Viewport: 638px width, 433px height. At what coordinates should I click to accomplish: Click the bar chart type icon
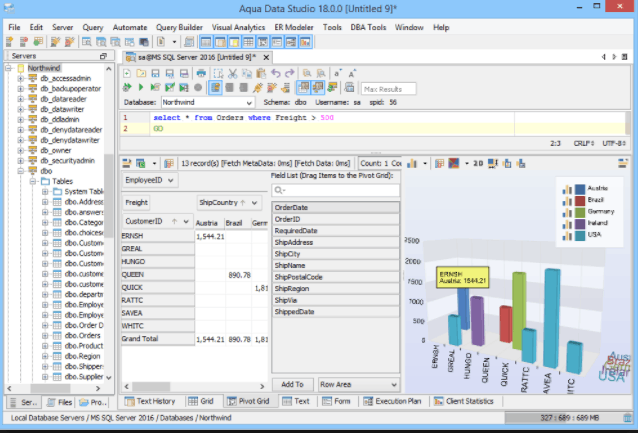pyautogui.click(x=412, y=164)
